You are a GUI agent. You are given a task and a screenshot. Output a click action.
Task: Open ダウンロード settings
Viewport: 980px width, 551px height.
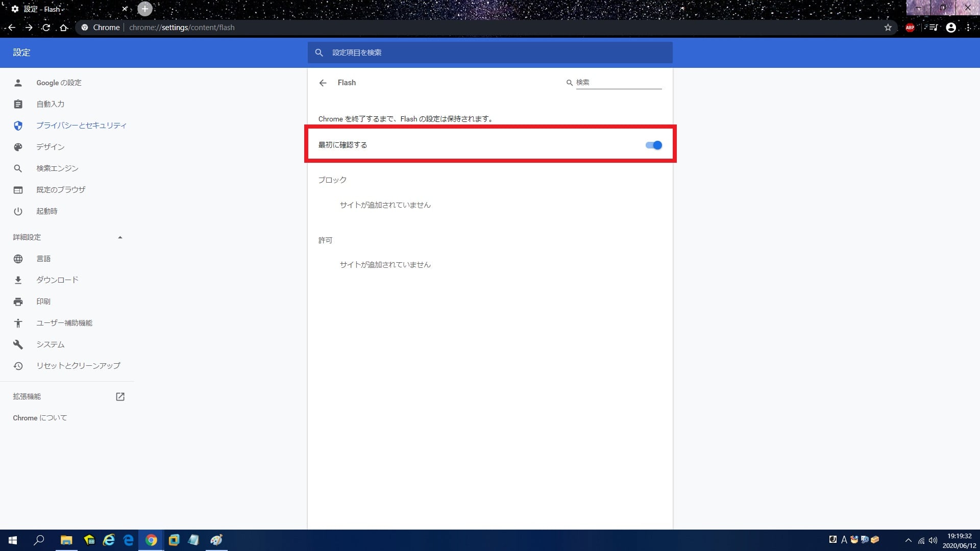pyautogui.click(x=57, y=280)
